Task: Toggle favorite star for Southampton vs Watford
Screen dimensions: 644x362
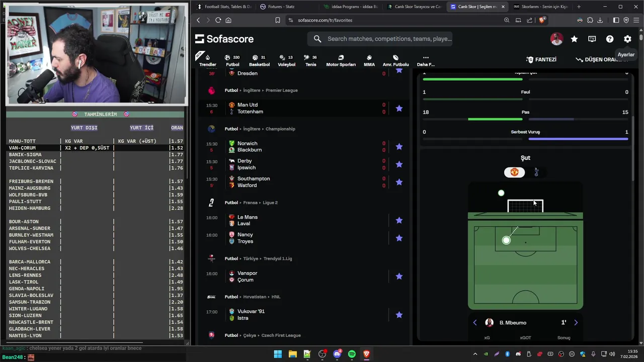Action: click(x=399, y=182)
